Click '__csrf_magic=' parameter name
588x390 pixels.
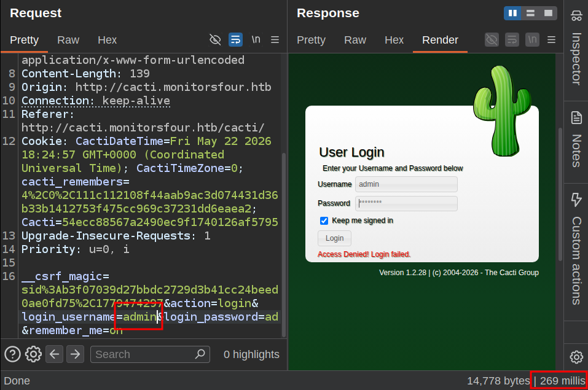(x=65, y=276)
